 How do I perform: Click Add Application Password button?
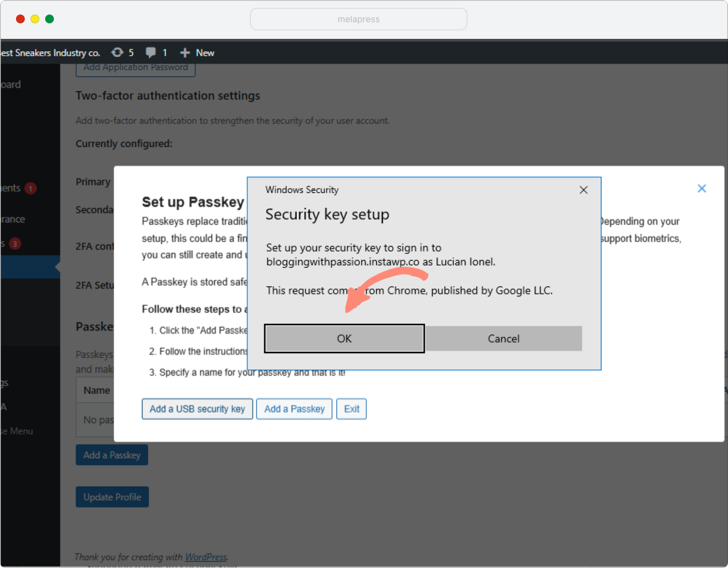coord(136,68)
